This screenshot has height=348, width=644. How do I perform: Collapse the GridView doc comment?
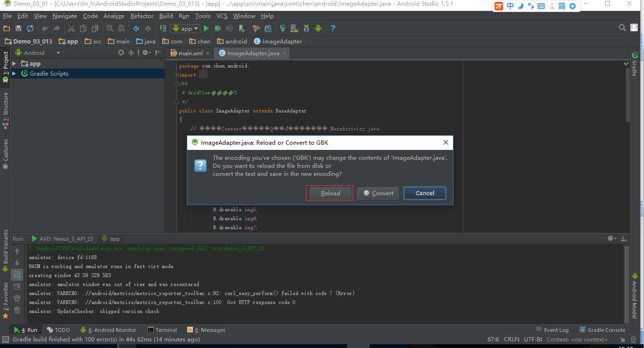(x=176, y=84)
